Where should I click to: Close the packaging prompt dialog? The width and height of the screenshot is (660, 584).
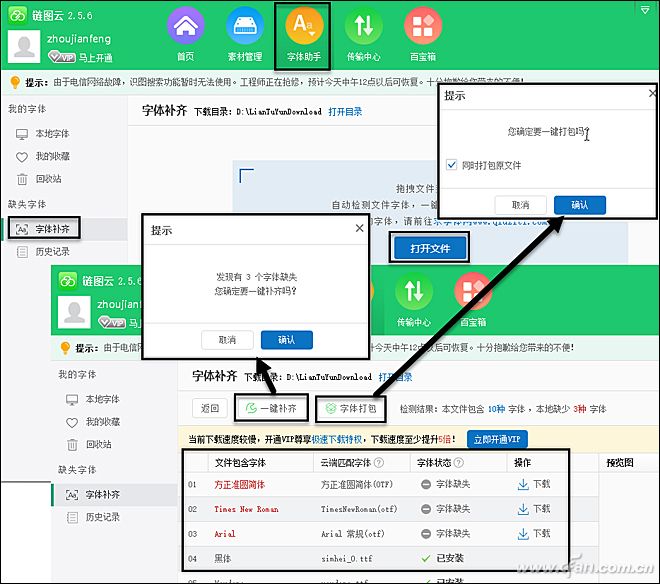click(x=652, y=93)
